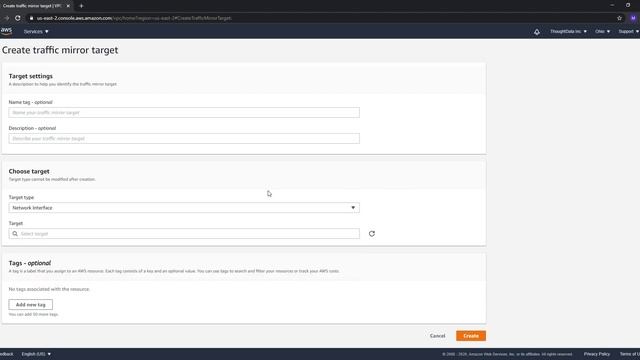The width and height of the screenshot is (640, 360).
Task: Open the Privacy Policy link
Action: pos(597,354)
